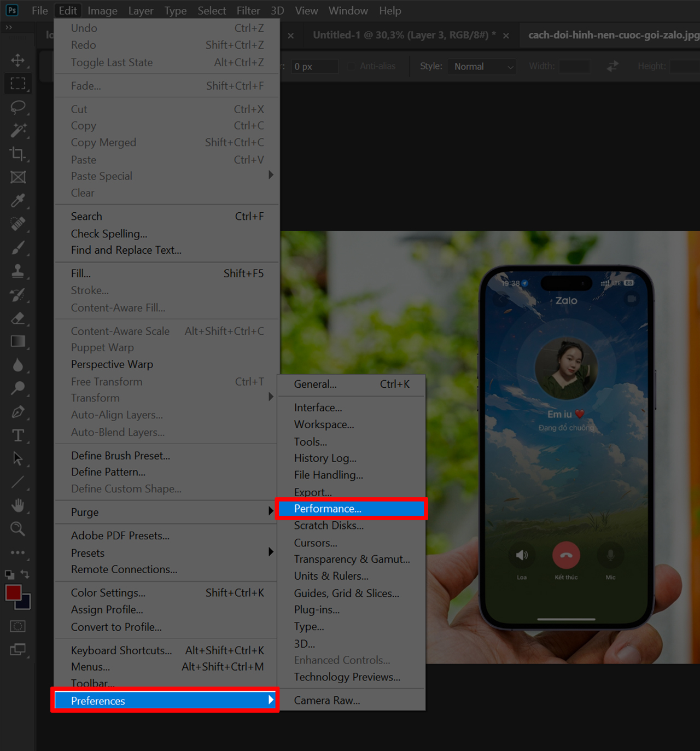The image size is (700, 751).
Task: Select the Healing Brush tool
Action: point(18,224)
